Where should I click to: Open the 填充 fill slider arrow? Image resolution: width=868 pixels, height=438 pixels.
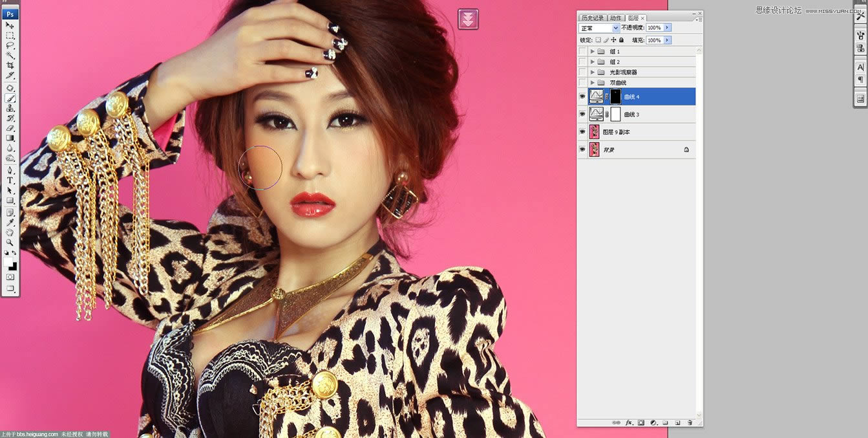tap(668, 40)
